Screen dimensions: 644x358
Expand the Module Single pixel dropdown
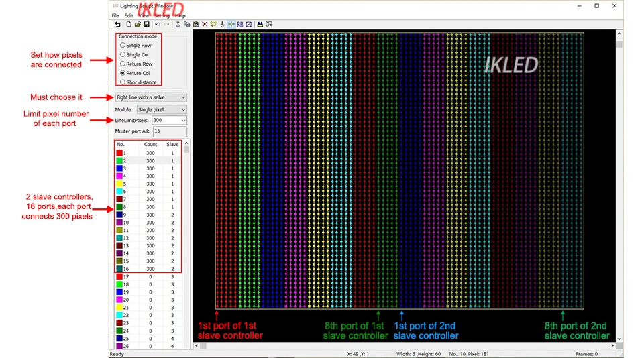(162, 110)
